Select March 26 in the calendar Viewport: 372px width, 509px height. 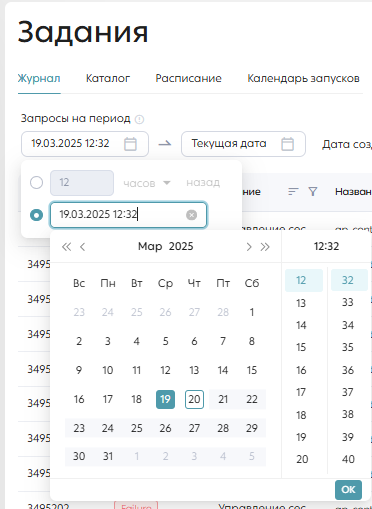tap(165, 428)
